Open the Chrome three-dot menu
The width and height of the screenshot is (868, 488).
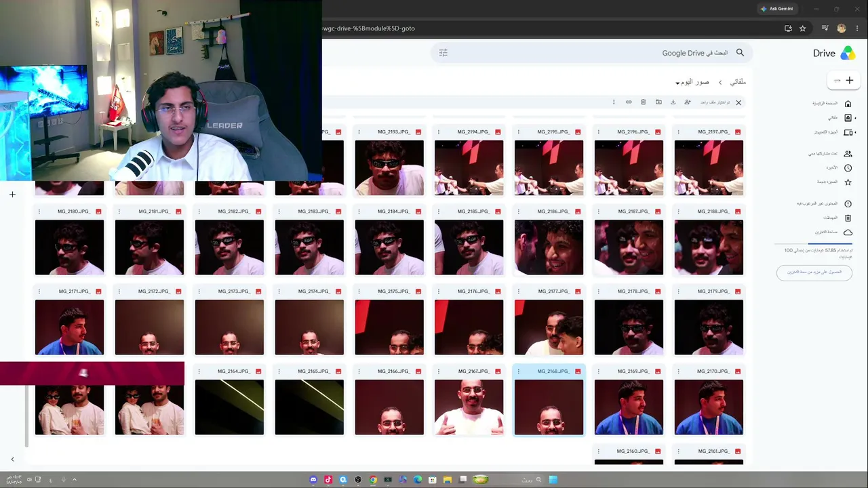tap(856, 28)
